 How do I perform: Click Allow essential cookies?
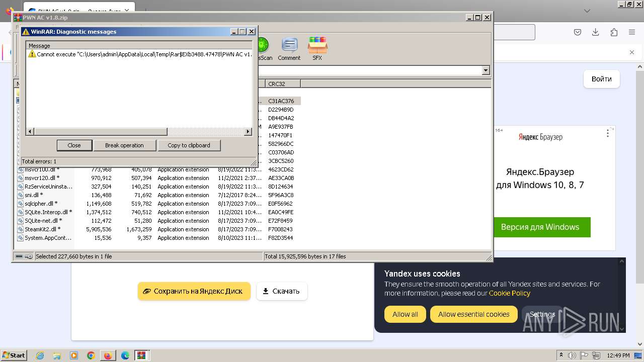coord(473,314)
